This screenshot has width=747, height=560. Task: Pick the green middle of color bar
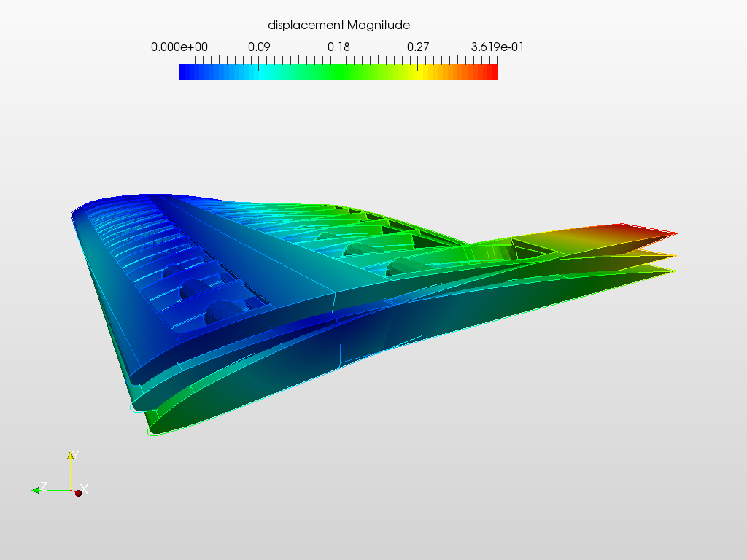(x=338, y=72)
